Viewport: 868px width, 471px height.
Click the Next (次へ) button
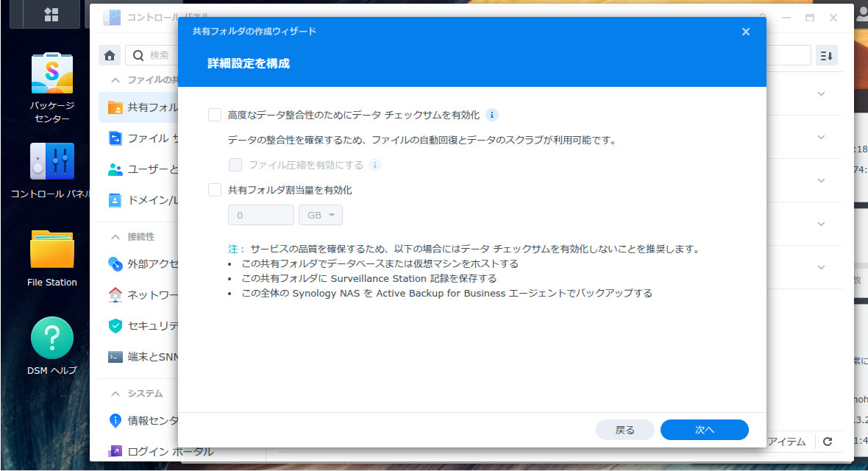pyautogui.click(x=704, y=430)
